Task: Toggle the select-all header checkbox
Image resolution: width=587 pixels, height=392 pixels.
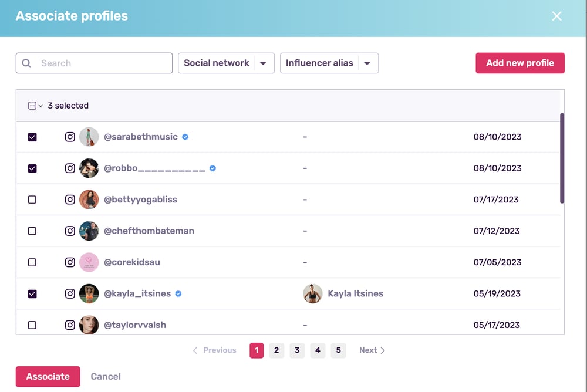Action: pos(32,106)
